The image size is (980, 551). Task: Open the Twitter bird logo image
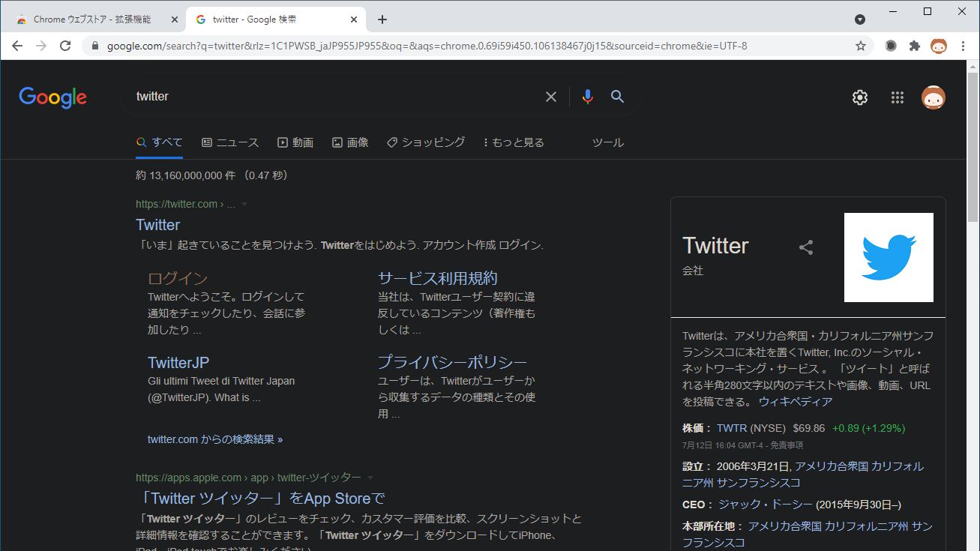tap(889, 257)
